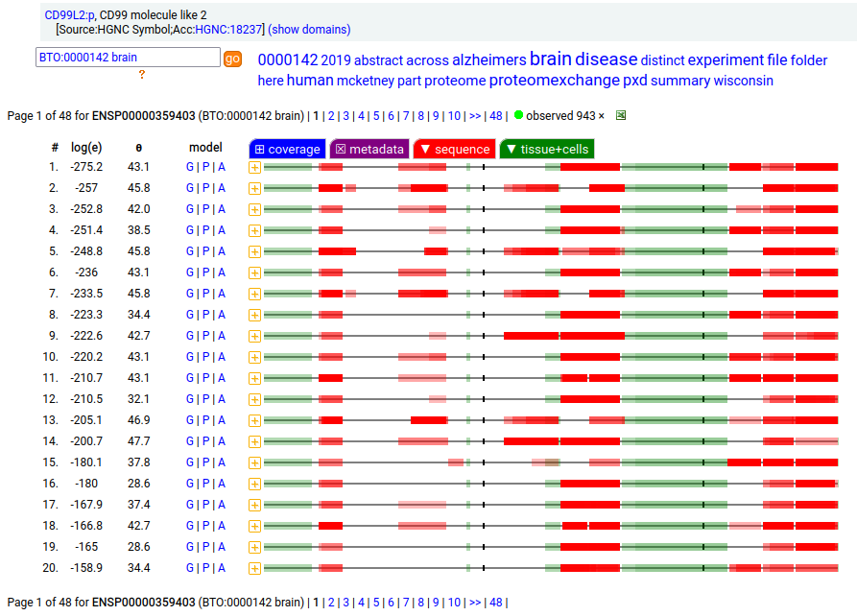This screenshot has width=857, height=616.
Task: Open the purple metadata tab
Action: point(370,149)
